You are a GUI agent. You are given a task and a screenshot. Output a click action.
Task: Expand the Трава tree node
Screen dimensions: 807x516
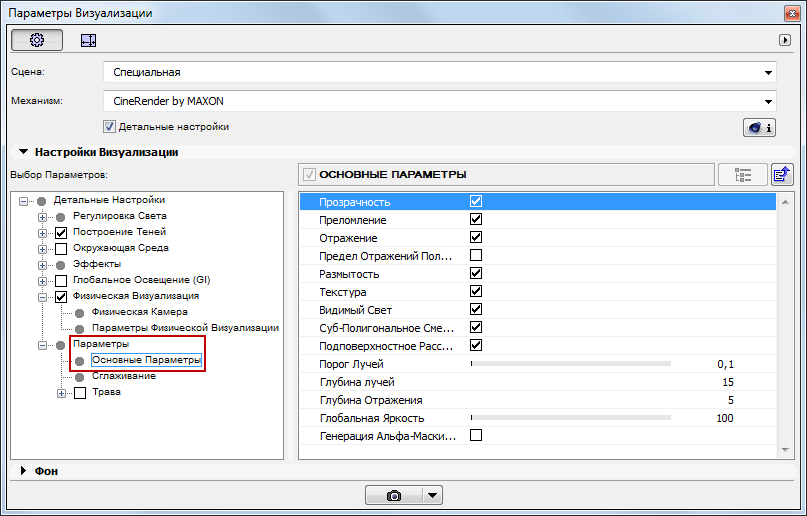61,394
